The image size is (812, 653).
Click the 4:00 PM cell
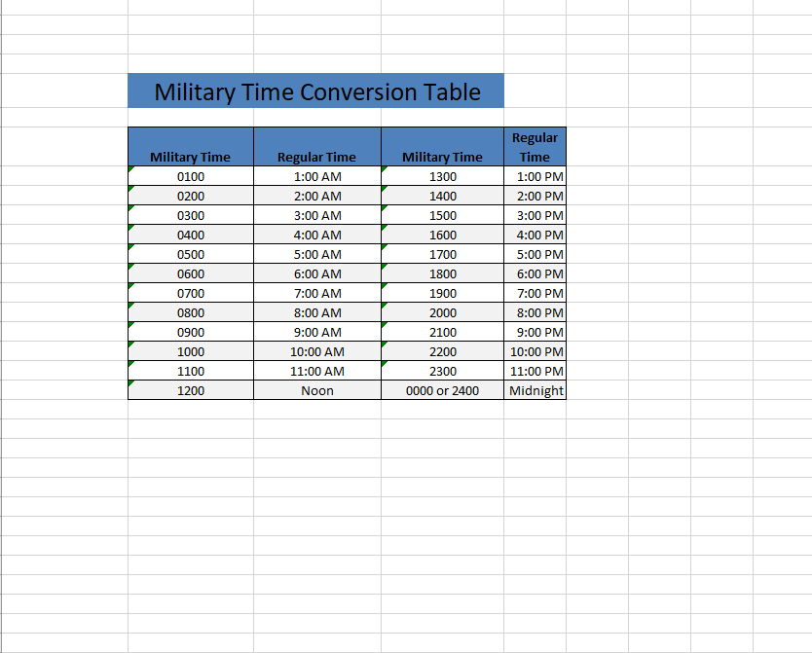pos(535,235)
